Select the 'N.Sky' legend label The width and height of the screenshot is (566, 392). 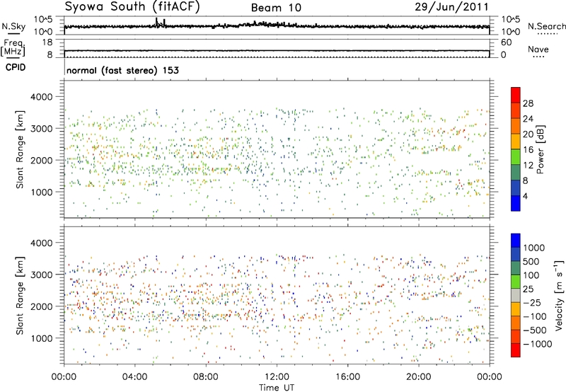coord(13,26)
